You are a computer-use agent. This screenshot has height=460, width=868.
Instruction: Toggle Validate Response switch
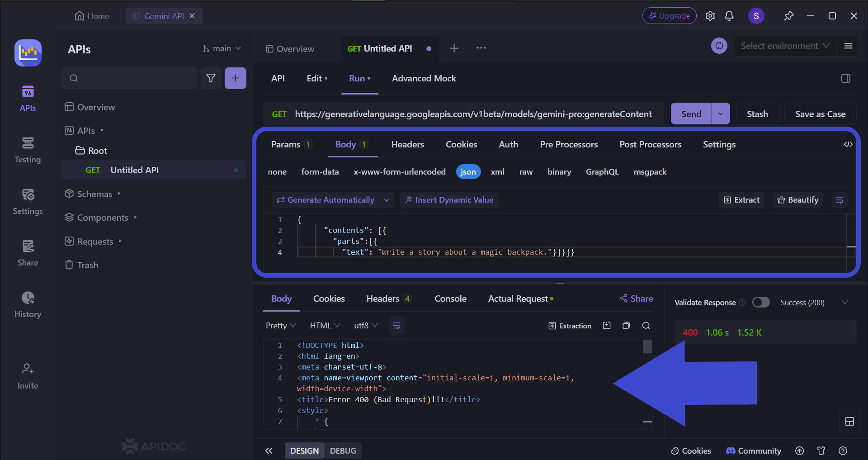pos(761,302)
